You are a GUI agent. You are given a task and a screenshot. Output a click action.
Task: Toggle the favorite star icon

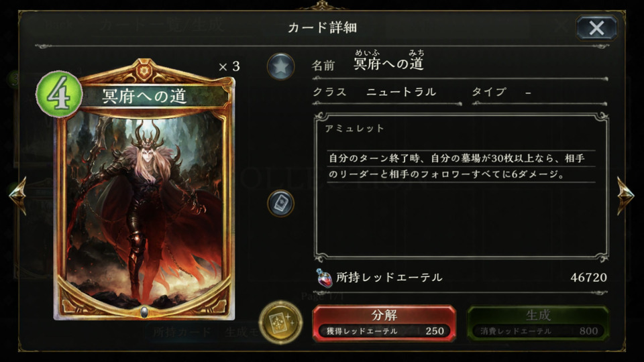point(281,66)
